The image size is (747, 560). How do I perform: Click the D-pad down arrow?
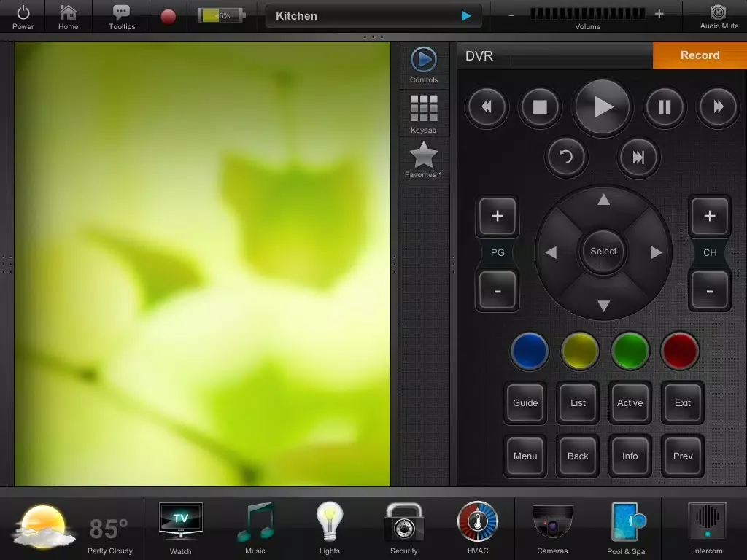click(603, 306)
